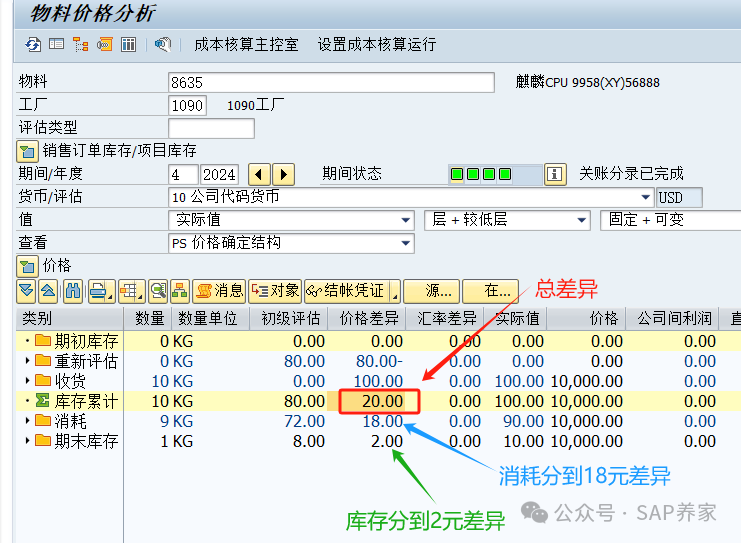Viewport: 741px width, 543px height.
Task: Click the USD currency field
Action: pos(679,198)
